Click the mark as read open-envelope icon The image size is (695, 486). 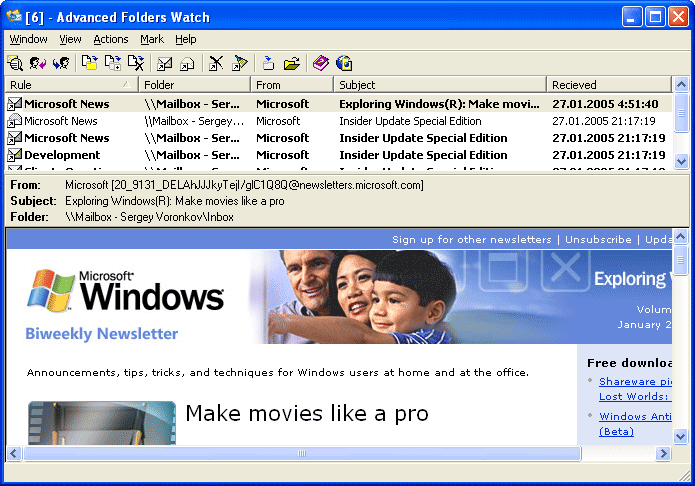(x=187, y=63)
